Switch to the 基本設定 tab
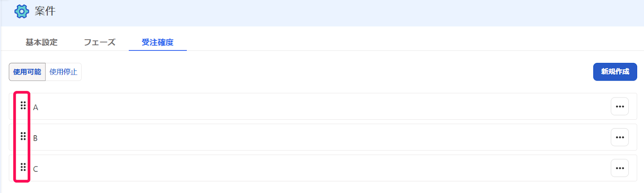The width and height of the screenshot is (644, 193). pyautogui.click(x=41, y=42)
